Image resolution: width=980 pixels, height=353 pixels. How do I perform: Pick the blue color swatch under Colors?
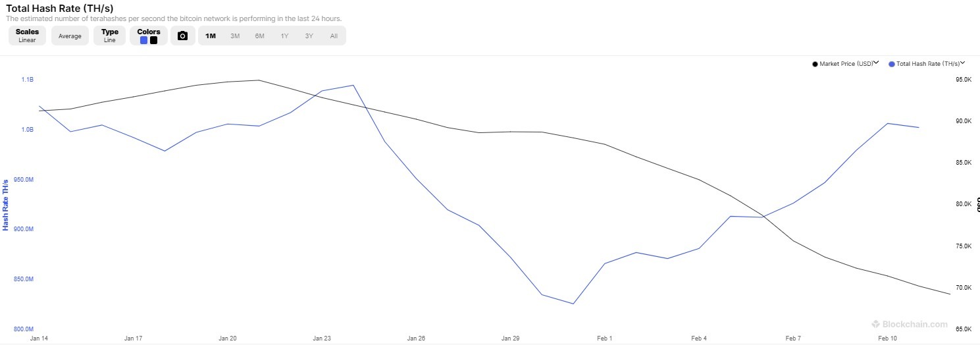tap(144, 40)
